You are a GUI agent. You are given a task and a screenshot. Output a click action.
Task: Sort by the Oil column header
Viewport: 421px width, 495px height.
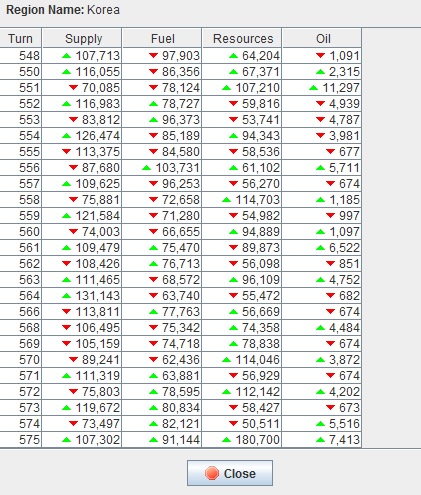point(322,38)
